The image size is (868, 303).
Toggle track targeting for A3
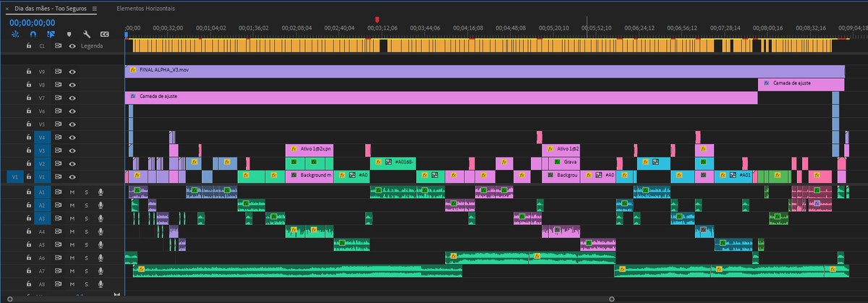(x=43, y=218)
